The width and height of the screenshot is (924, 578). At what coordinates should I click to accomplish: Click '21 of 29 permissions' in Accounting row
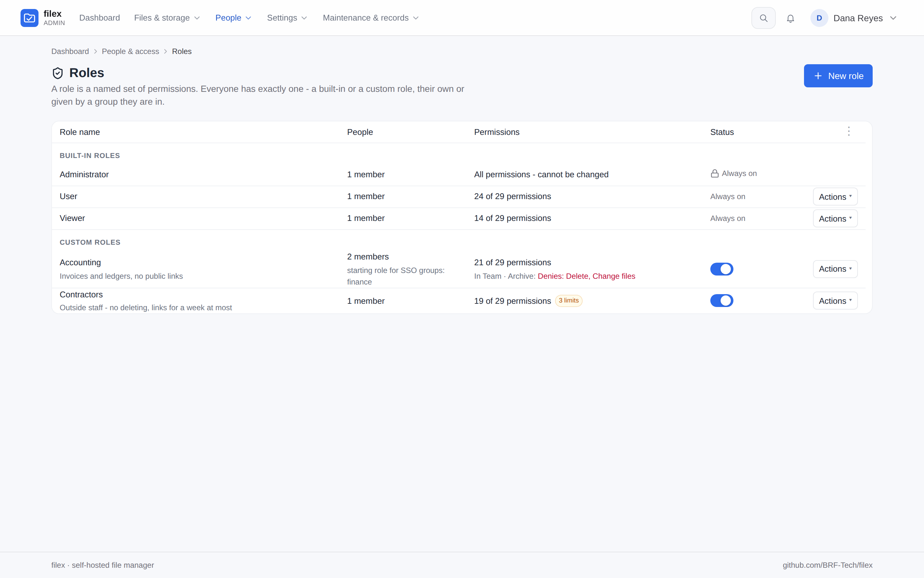tap(512, 262)
